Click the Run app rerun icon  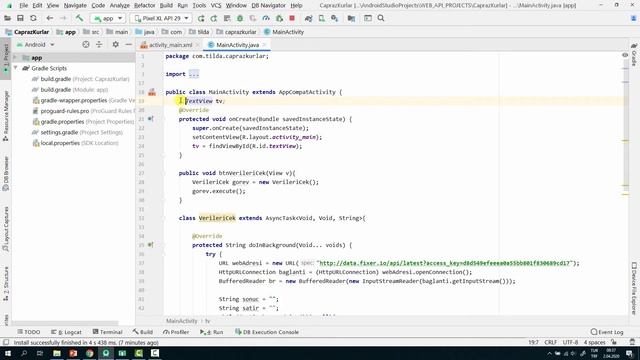click(201, 18)
